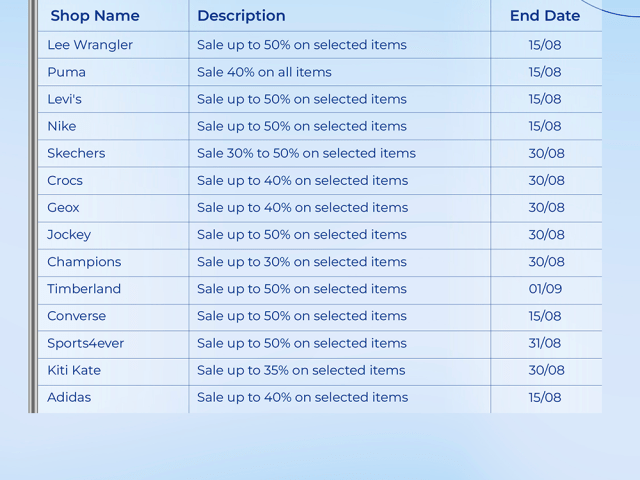Click the Puma sale 40% description
This screenshot has width=640, height=480.
click(x=264, y=72)
